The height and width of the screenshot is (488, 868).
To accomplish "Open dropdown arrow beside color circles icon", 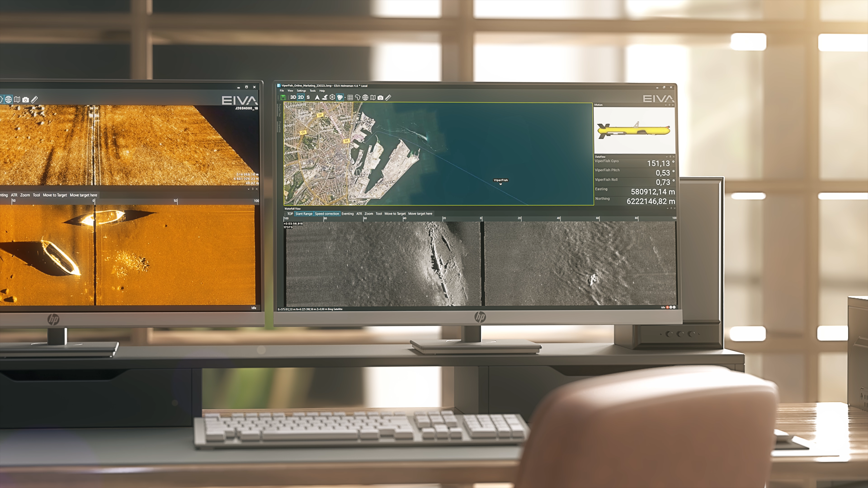I will tap(345, 98).
